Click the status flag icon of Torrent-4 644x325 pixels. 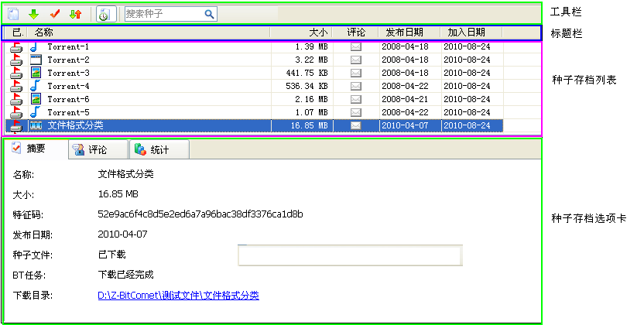[x=16, y=86]
